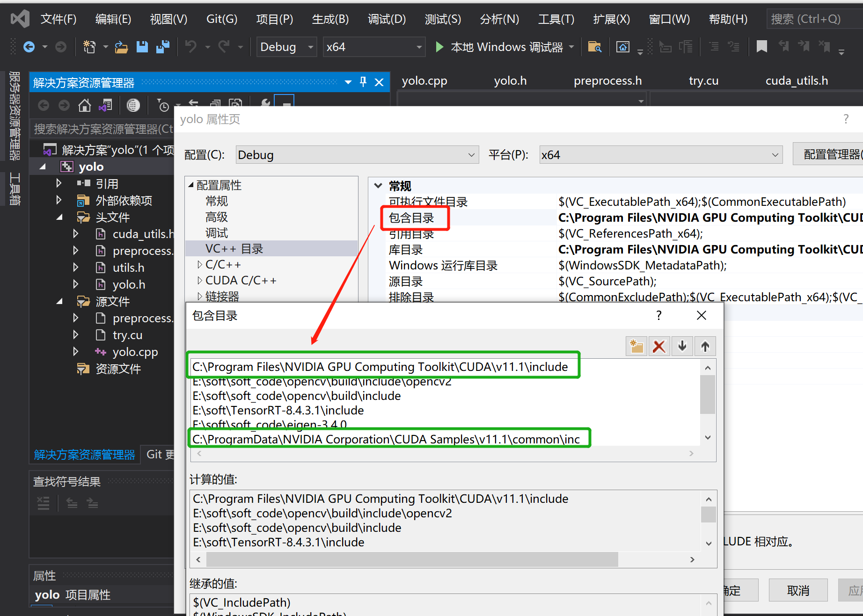Click the 配置管理器 button
Viewport: 863px width, 616px height.
click(x=828, y=154)
